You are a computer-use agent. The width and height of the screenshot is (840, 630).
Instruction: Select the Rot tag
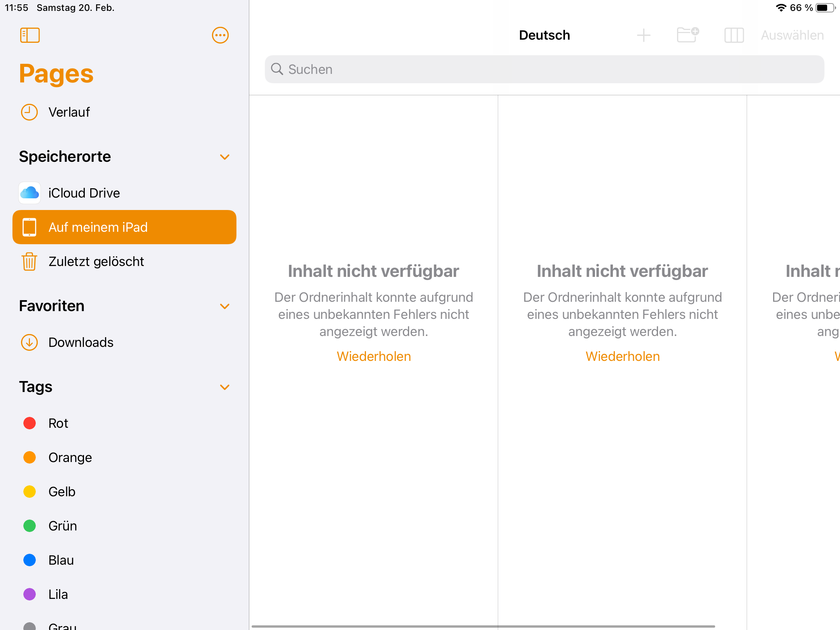[58, 423]
